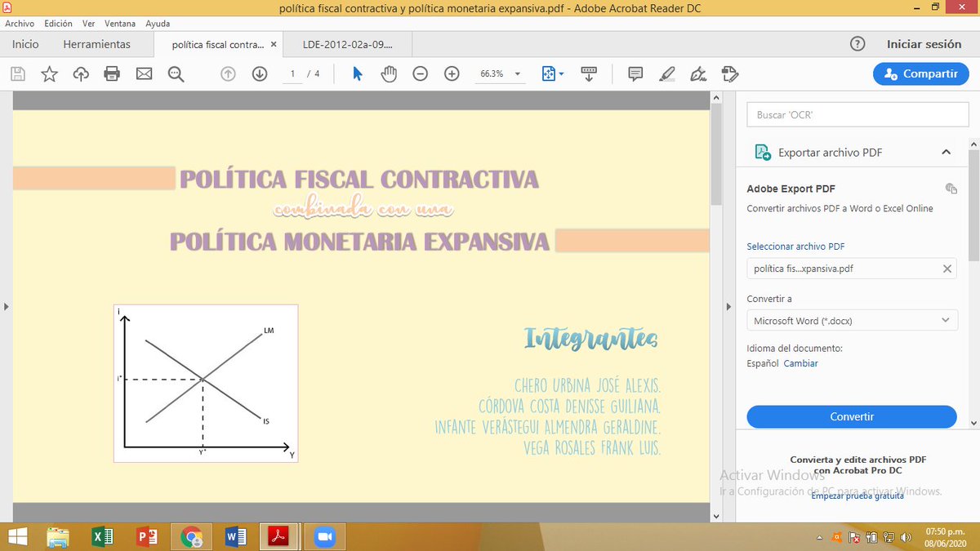Image resolution: width=980 pixels, height=551 pixels.
Task: Go to next page arrow
Action: coord(260,73)
